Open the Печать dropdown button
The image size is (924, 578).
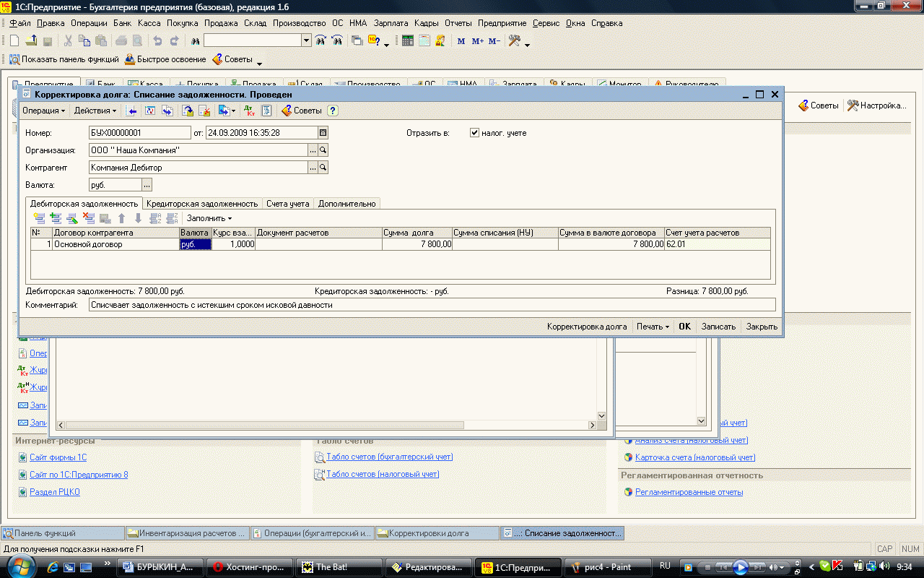click(653, 327)
